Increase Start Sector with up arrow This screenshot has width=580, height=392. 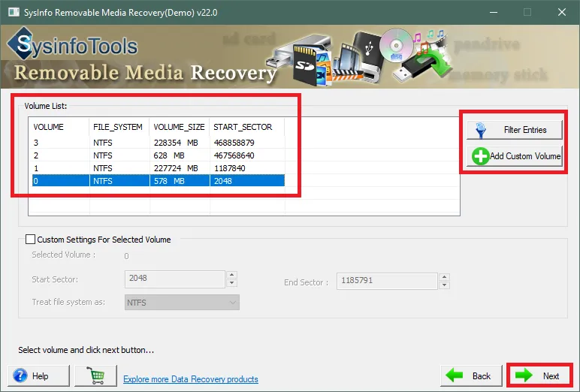pyautogui.click(x=232, y=275)
